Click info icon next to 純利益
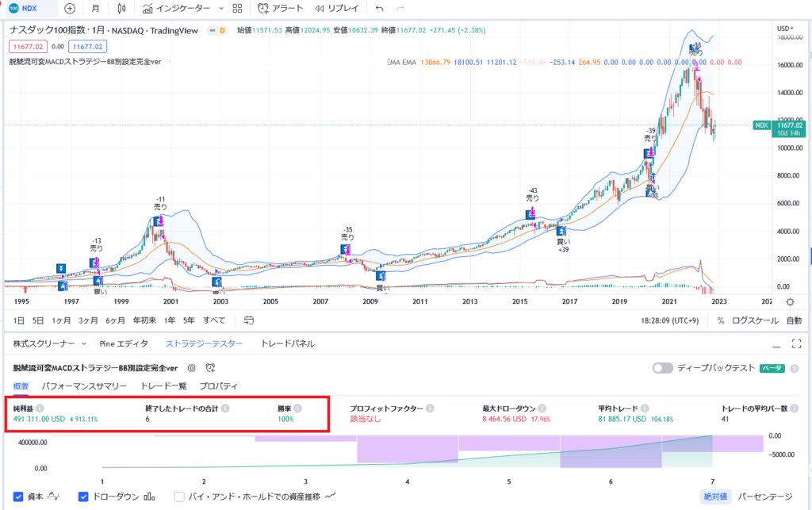This screenshot has height=510, width=812. pyautogui.click(x=40, y=408)
